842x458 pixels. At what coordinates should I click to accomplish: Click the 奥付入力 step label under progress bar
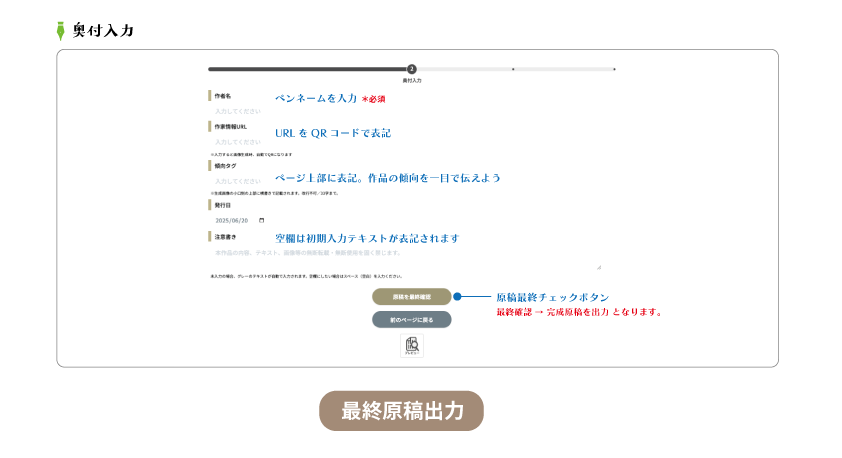coord(412,80)
